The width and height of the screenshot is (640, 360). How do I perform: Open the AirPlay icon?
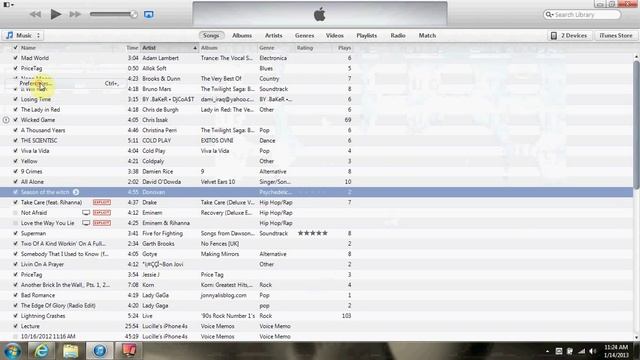click(149, 14)
